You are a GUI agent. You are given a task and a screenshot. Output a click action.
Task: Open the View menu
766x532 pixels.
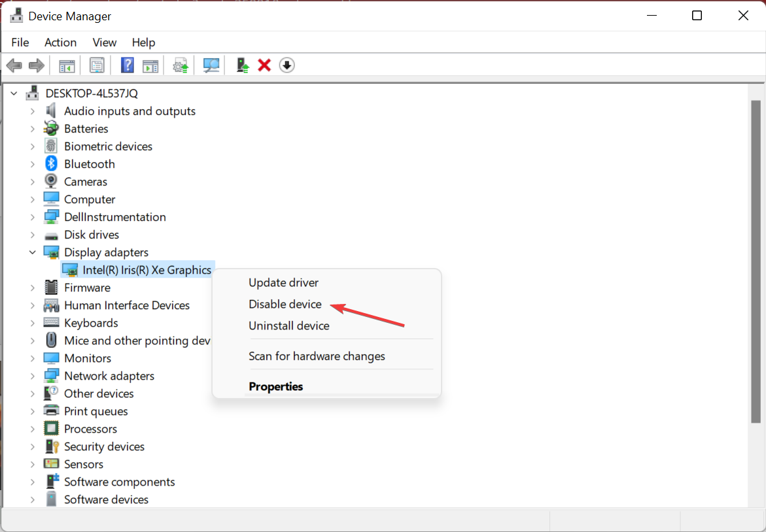(x=105, y=42)
